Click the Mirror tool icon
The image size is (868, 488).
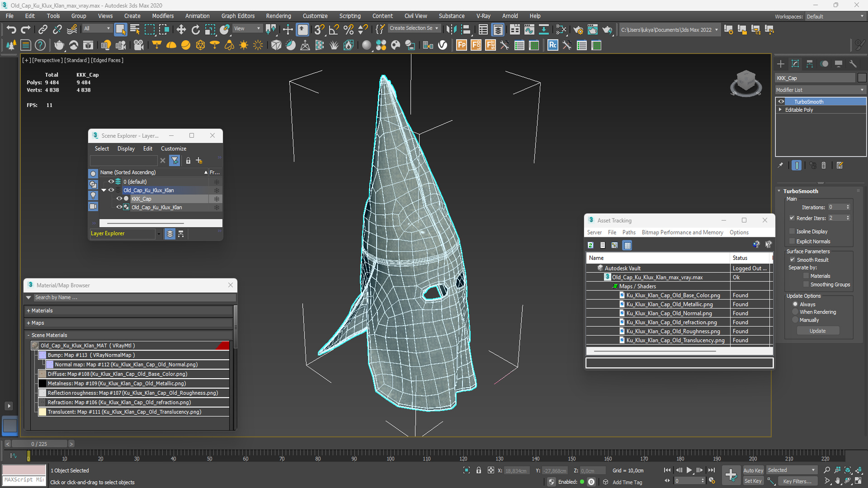tap(451, 30)
